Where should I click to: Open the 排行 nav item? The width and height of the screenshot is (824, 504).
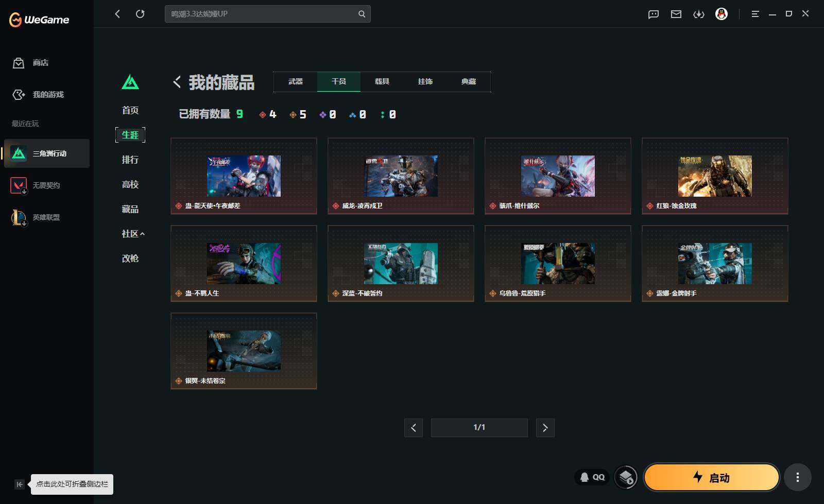pos(130,160)
